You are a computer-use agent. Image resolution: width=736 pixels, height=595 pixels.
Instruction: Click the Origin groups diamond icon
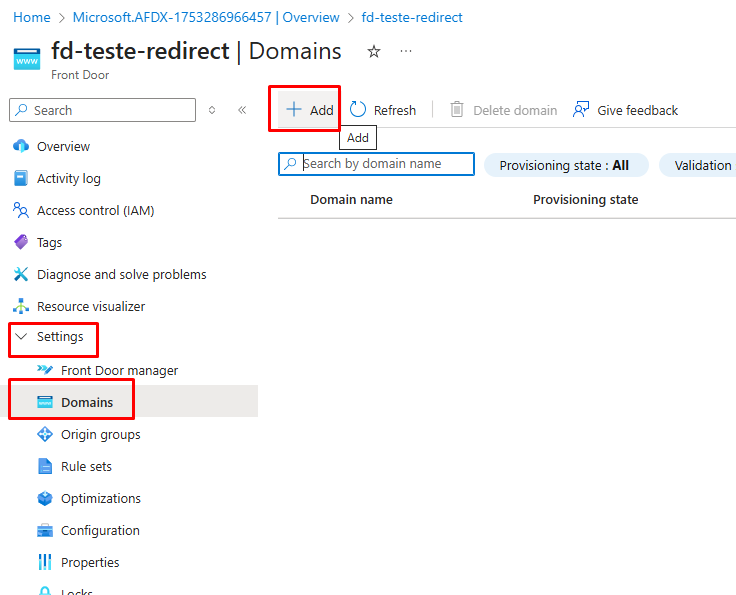coord(45,434)
